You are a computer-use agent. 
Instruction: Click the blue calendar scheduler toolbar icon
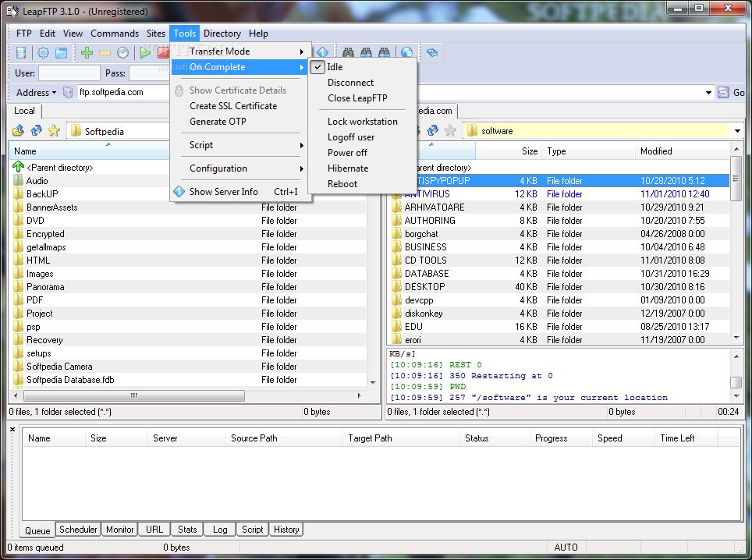[x=62, y=53]
